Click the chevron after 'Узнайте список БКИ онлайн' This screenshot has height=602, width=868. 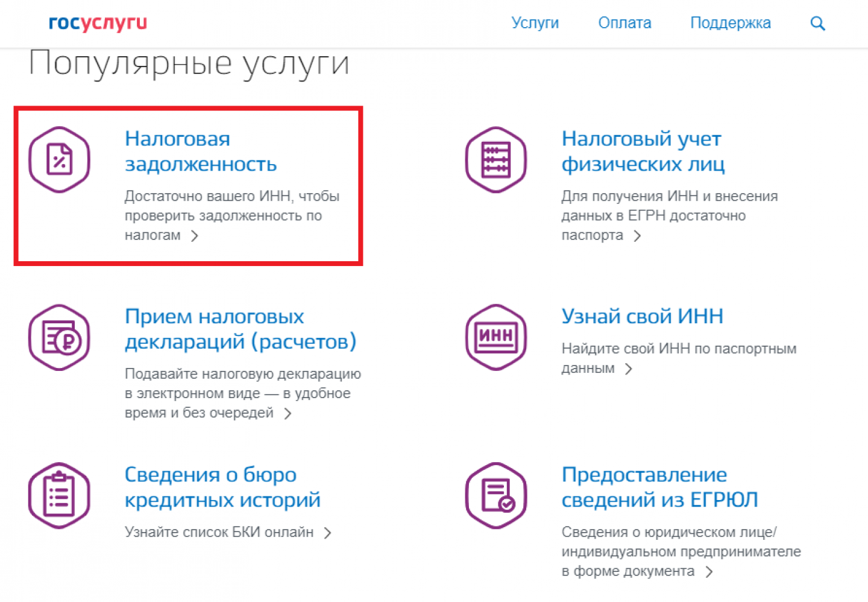(x=327, y=533)
